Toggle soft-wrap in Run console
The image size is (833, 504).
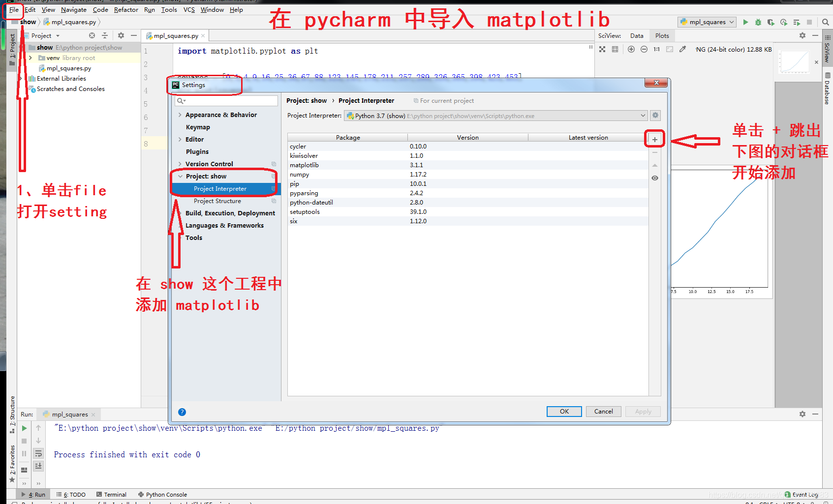(x=38, y=453)
